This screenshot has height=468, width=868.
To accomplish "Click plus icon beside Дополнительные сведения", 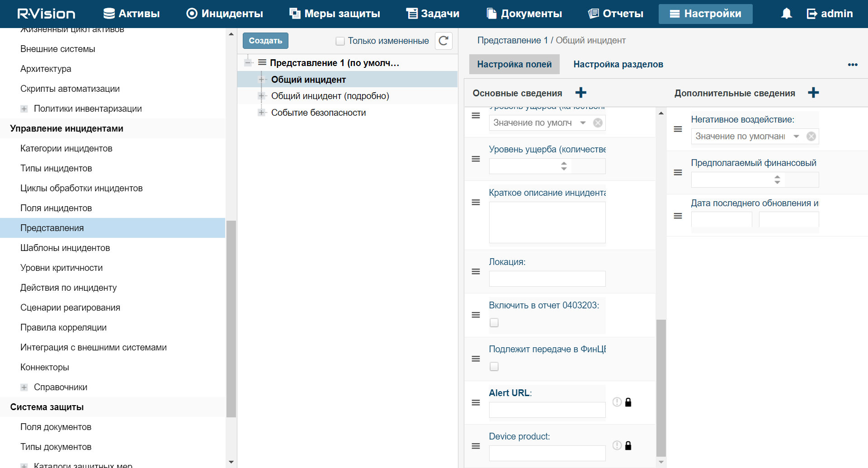I will click(x=813, y=93).
